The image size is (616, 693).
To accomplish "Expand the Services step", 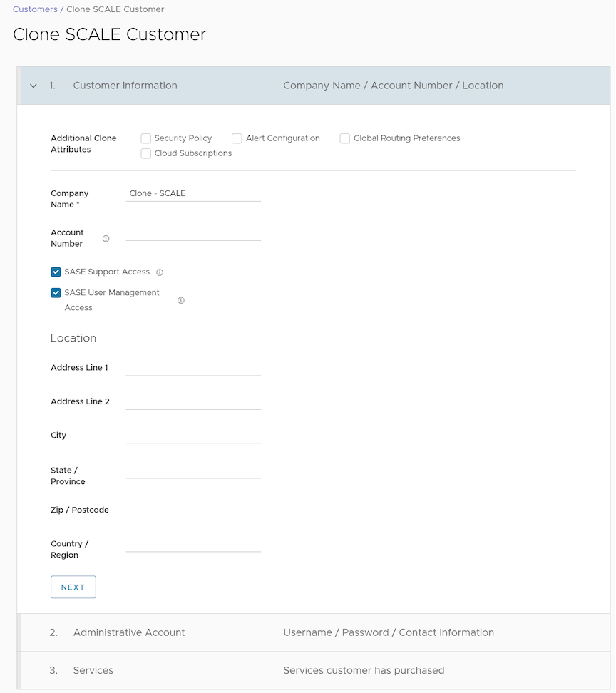I will coord(93,670).
